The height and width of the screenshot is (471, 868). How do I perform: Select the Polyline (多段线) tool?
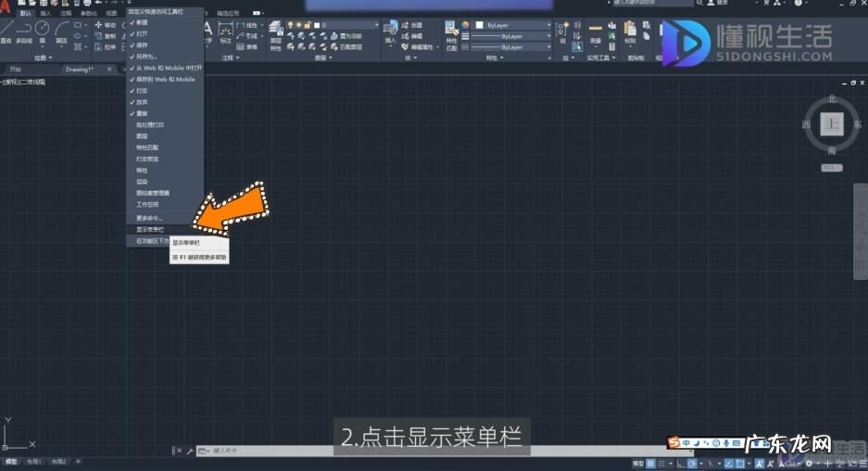[x=23, y=32]
